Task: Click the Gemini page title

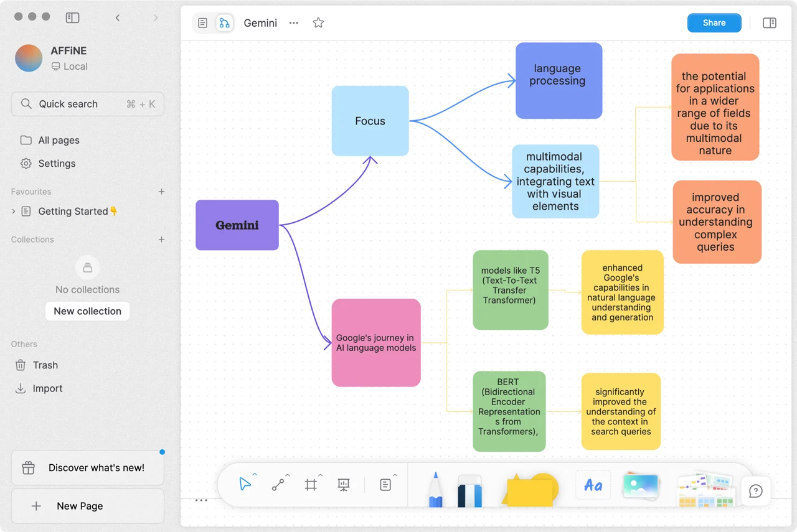Action: point(260,23)
